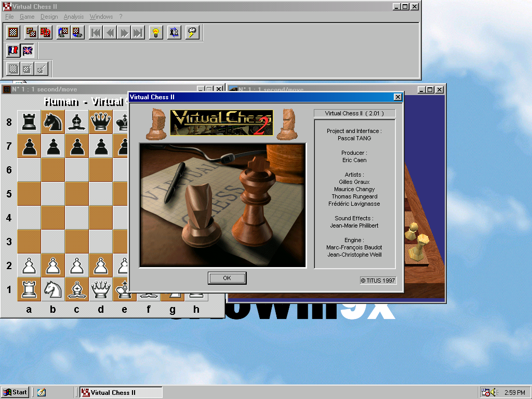Open the ? help menu

pyautogui.click(x=121, y=17)
